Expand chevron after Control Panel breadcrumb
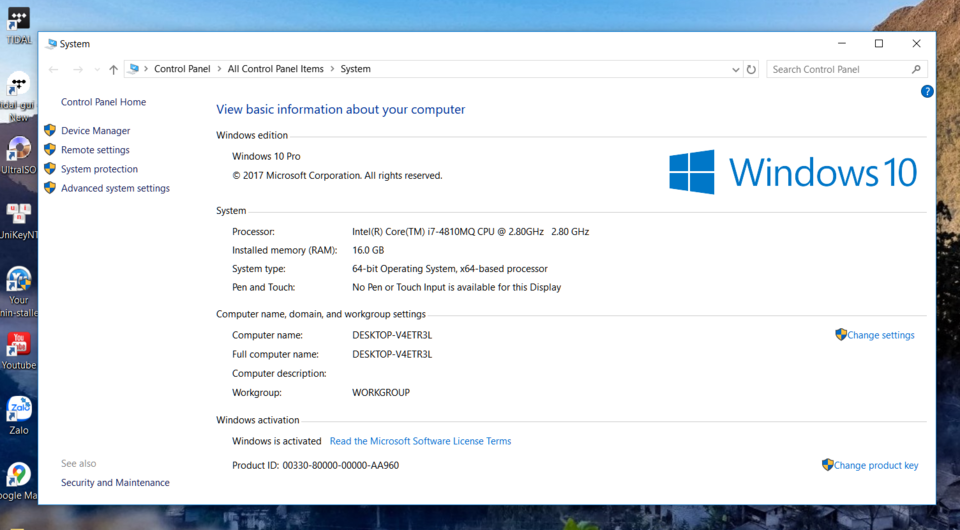Viewport: 960px width, 530px height. point(219,69)
